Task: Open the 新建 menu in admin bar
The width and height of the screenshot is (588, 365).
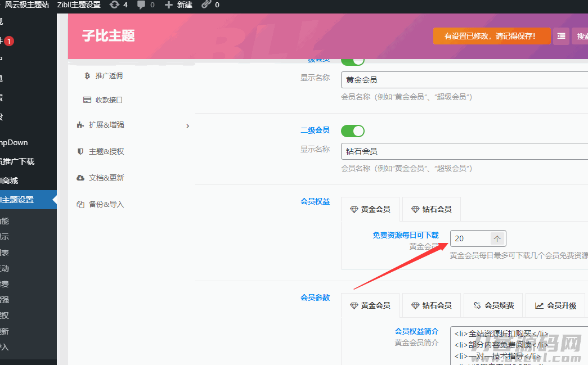Action: tap(178, 5)
